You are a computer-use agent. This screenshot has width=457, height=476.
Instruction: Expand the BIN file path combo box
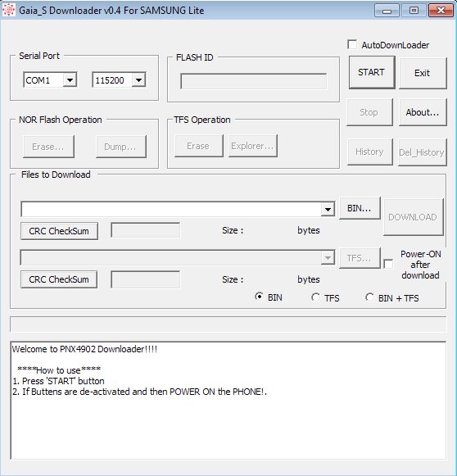328,209
